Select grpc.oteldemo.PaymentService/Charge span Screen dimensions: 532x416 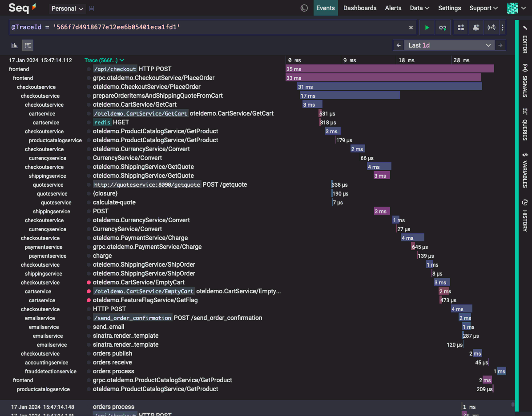(x=147, y=247)
